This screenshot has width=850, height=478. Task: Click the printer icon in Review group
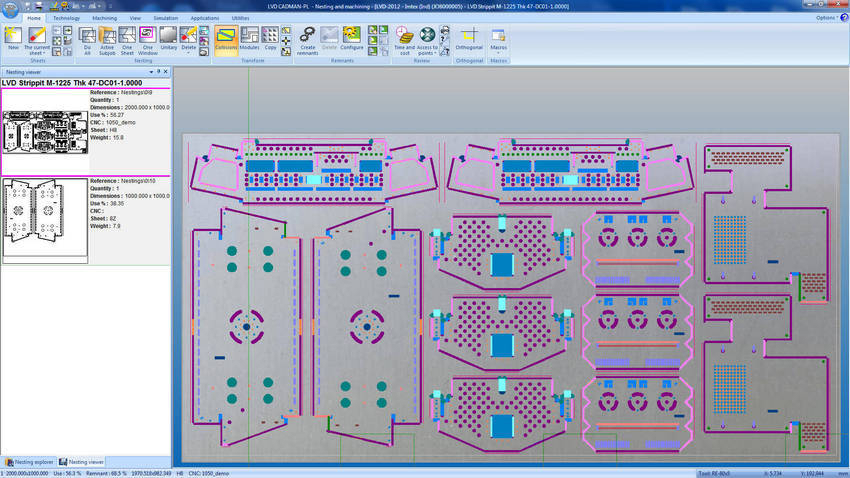pyautogui.click(x=445, y=30)
